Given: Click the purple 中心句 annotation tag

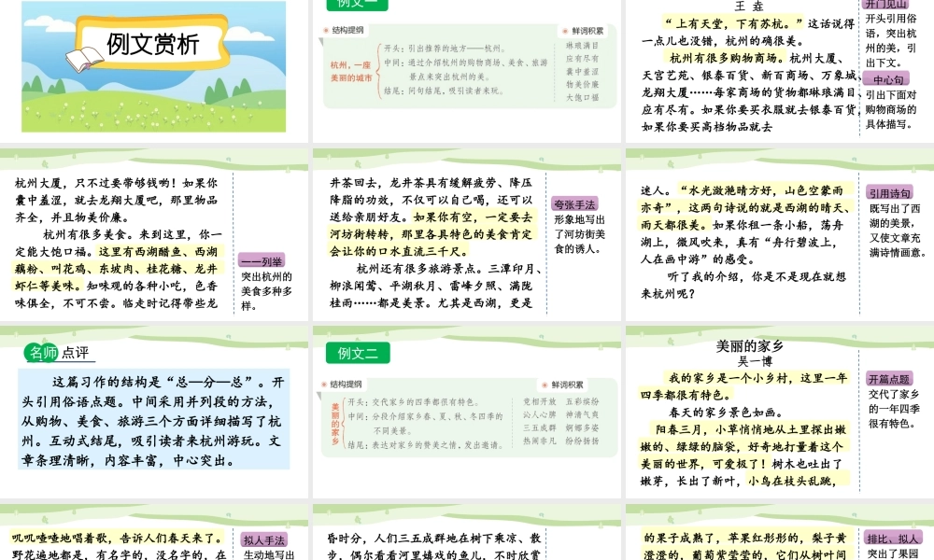Looking at the screenshot, I should pyautogui.click(x=887, y=79).
